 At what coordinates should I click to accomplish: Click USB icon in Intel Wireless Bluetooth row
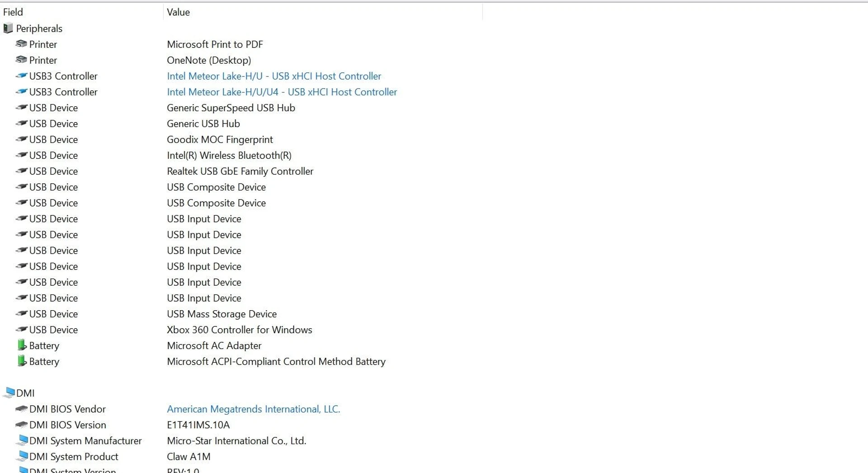21,155
